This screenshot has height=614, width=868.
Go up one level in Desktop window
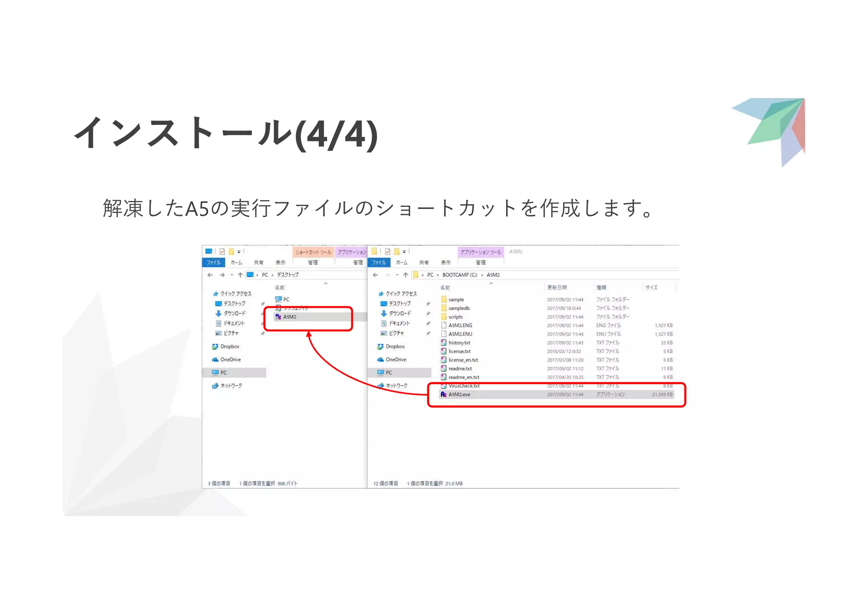[240, 275]
